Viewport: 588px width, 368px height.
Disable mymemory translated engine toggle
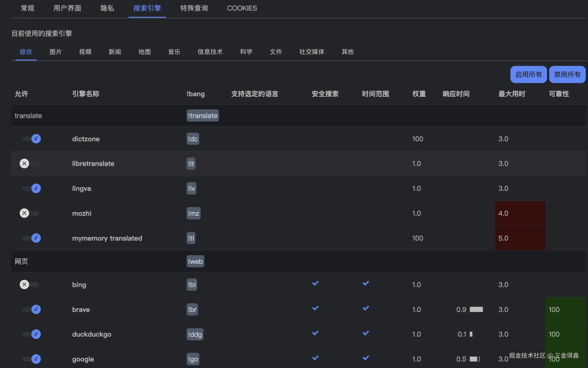[31, 238]
